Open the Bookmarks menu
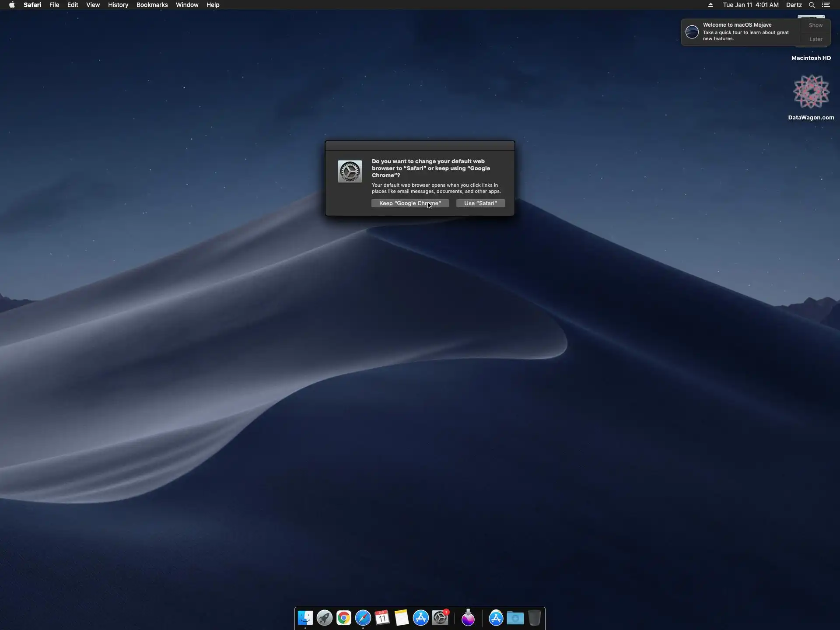Screen dimensions: 840x630 tap(152, 5)
